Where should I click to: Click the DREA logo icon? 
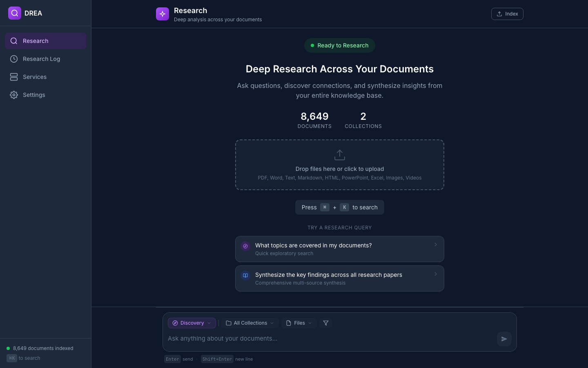(x=14, y=13)
